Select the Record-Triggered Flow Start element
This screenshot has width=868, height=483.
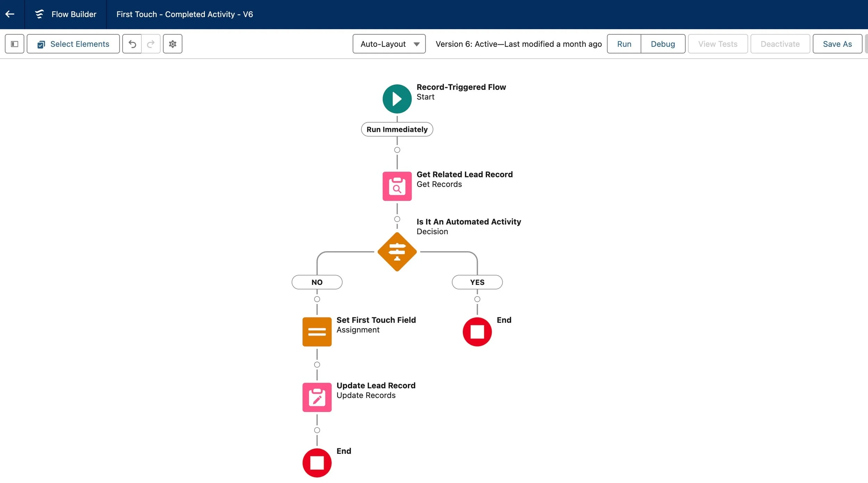tap(397, 99)
